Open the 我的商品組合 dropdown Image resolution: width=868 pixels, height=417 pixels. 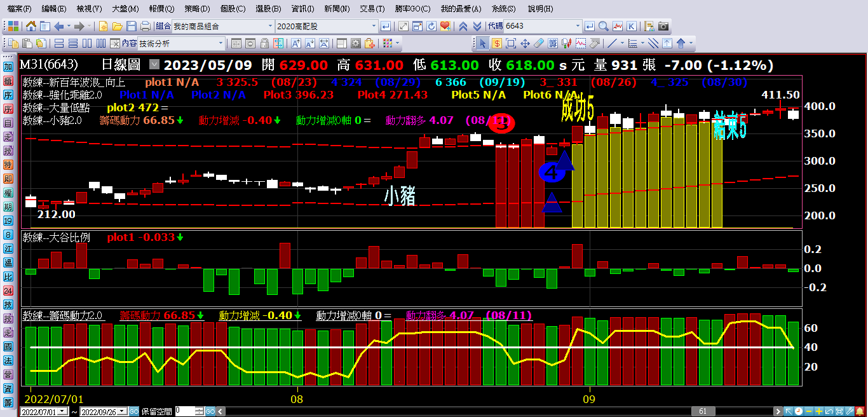pyautogui.click(x=269, y=26)
